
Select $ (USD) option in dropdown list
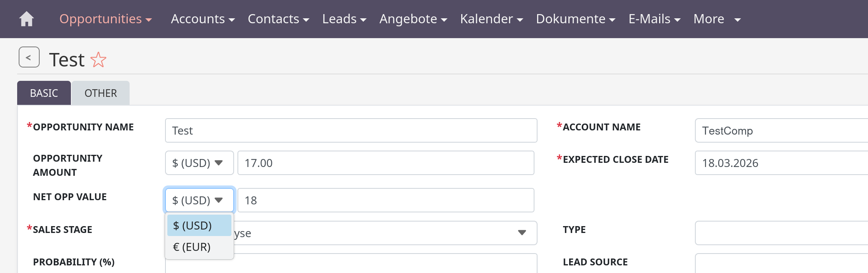point(193,226)
